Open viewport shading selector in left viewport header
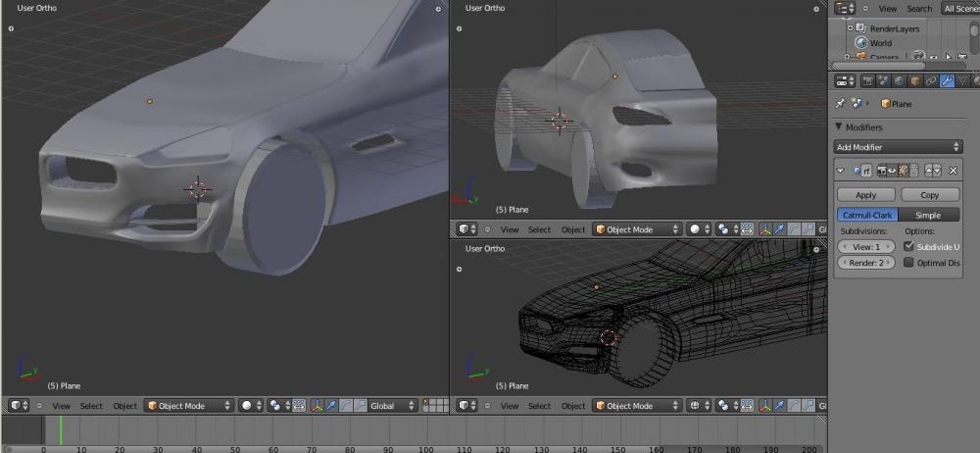The height and width of the screenshot is (453, 980). click(x=251, y=405)
